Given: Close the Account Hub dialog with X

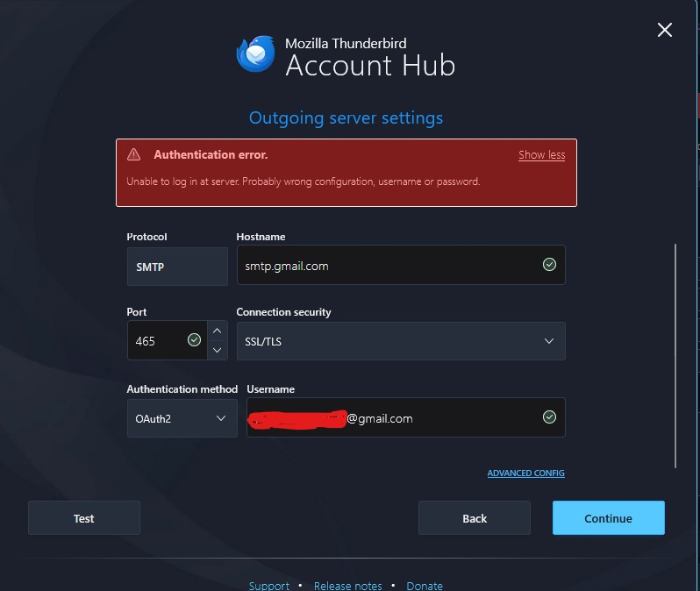Looking at the screenshot, I should (665, 30).
